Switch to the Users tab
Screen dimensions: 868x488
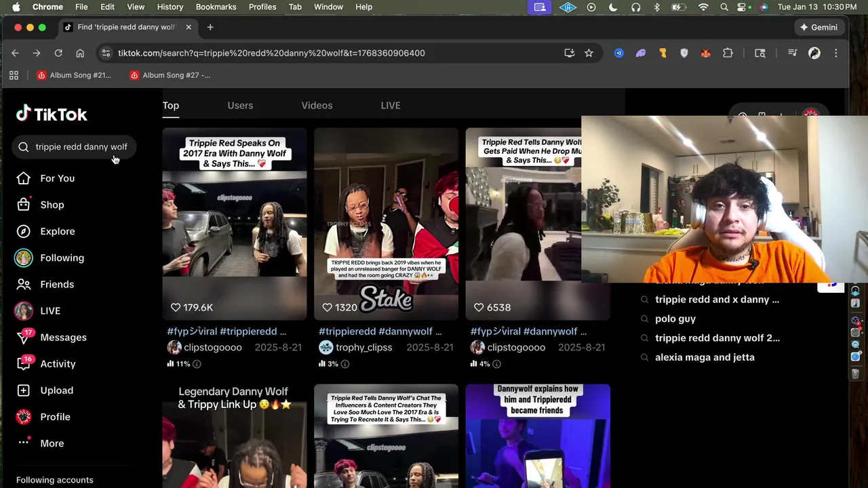tap(240, 106)
